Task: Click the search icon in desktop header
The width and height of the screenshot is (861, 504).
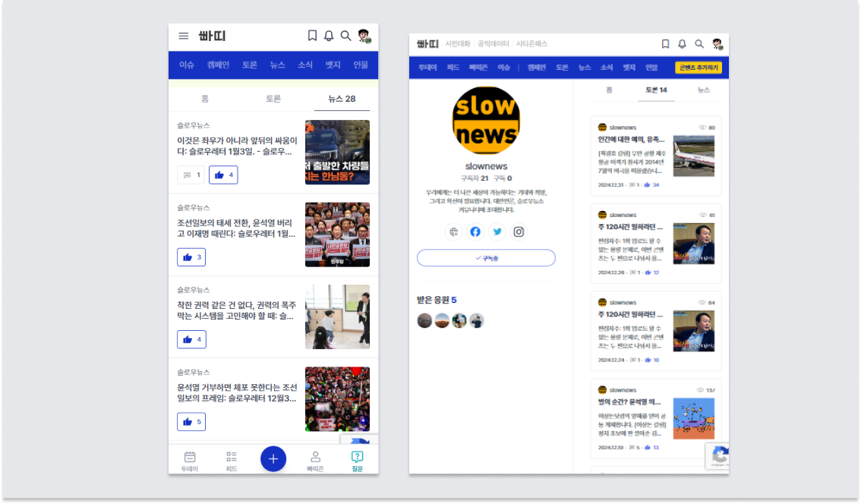Action: [x=699, y=44]
